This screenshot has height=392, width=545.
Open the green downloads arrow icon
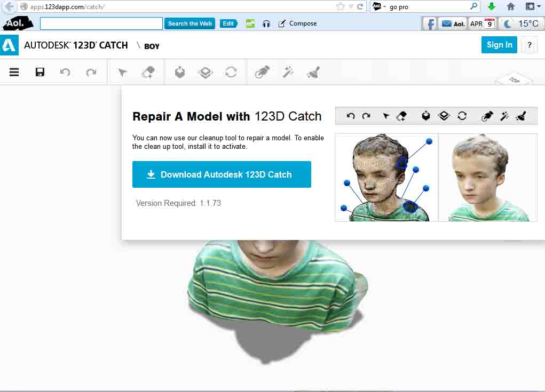pyautogui.click(x=492, y=6)
